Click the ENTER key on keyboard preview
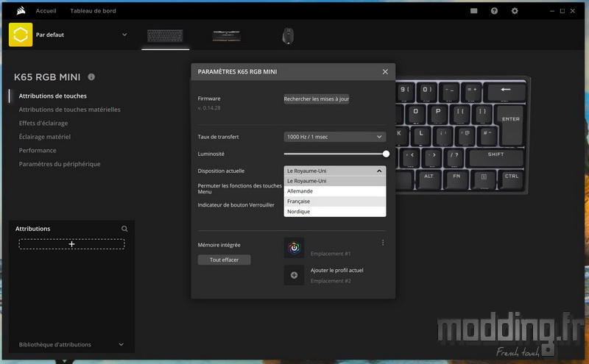This screenshot has width=589, height=364. click(510, 125)
